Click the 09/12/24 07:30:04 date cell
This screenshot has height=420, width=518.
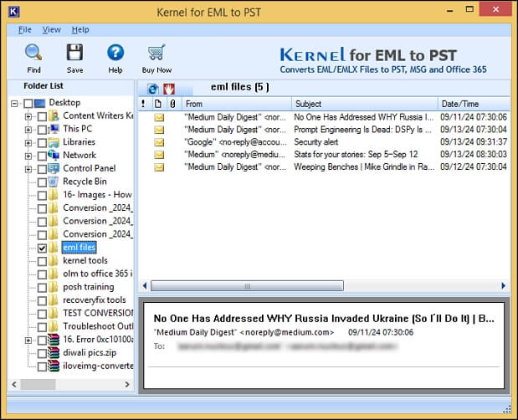(x=474, y=167)
